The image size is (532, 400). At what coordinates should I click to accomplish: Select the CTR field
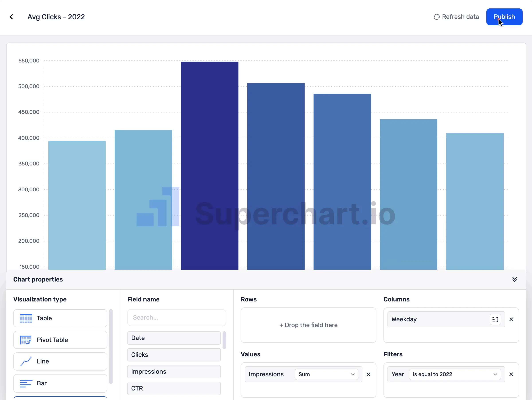(x=174, y=388)
